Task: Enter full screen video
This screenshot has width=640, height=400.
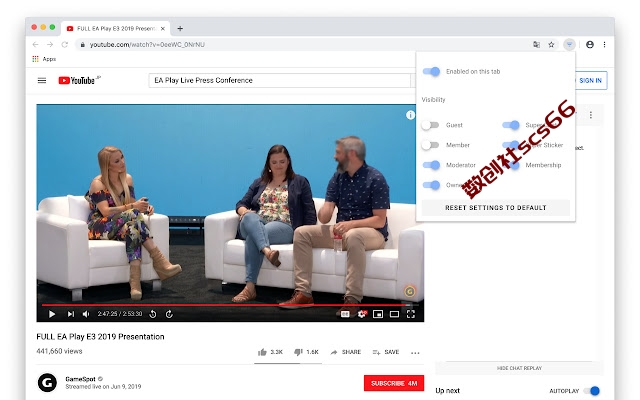Action: (x=411, y=314)
